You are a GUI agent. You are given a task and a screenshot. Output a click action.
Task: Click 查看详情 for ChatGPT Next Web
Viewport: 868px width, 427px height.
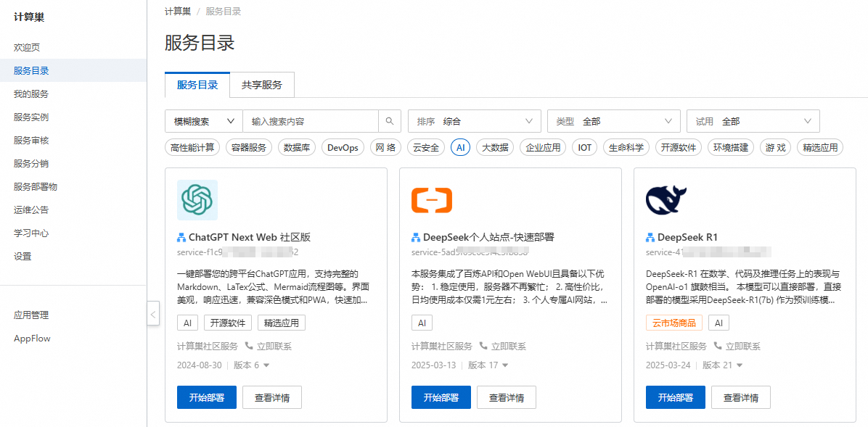click(272, 397)
